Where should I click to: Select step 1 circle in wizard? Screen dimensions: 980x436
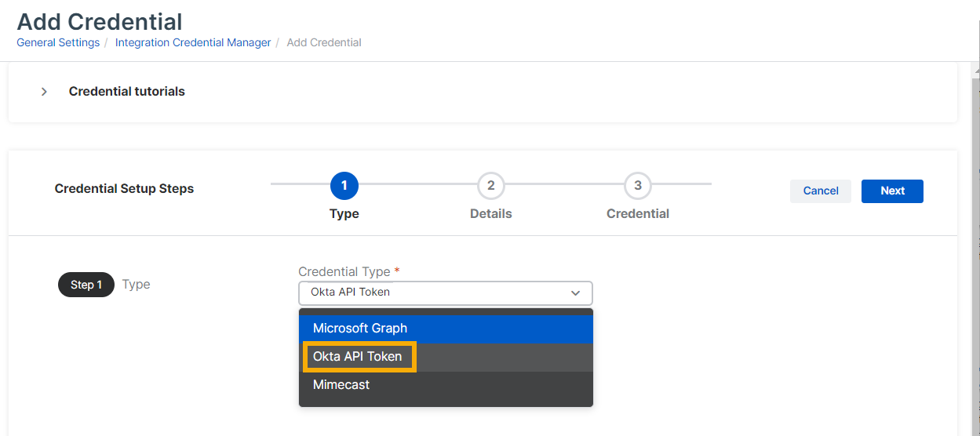[x=344, y=186]
